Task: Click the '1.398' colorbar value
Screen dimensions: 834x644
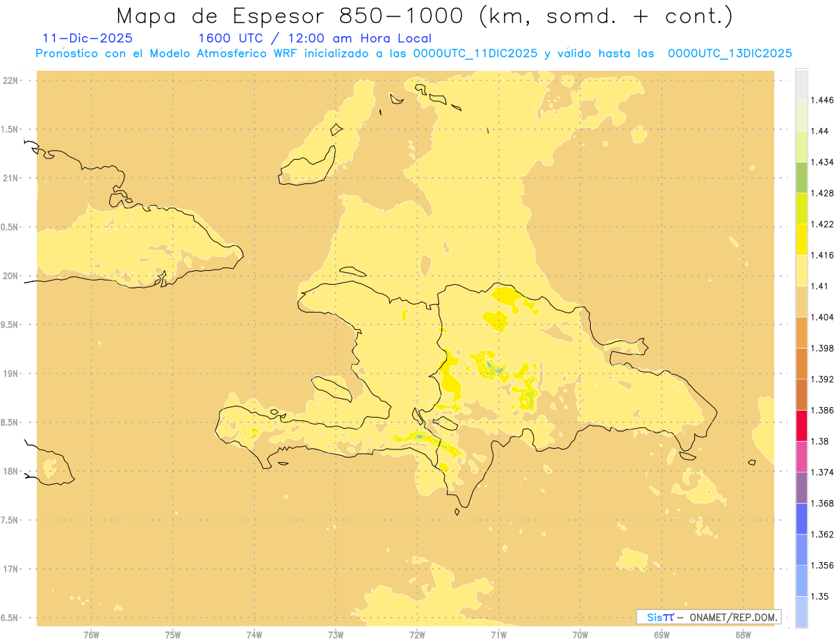Action: tap(824, 348)
